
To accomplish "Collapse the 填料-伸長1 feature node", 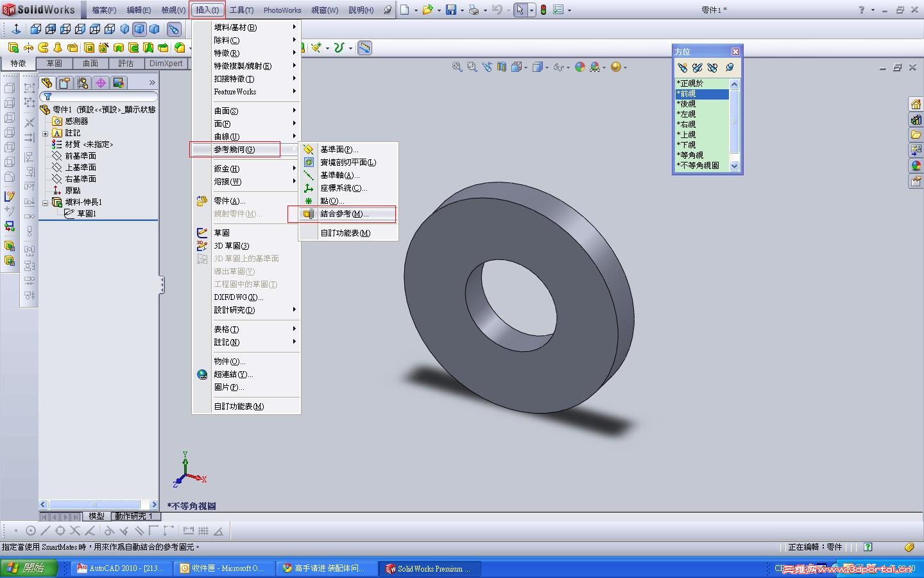I will pyautogui.click(x=46, y=202).
